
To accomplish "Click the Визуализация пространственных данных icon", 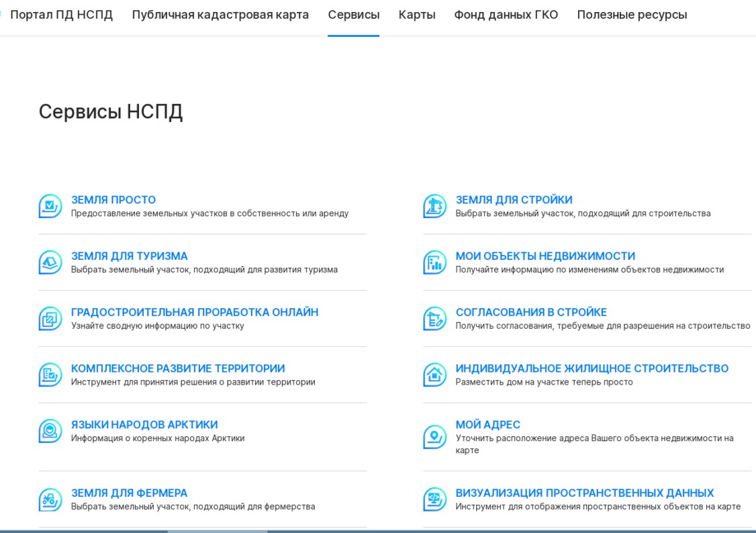I will [x=434, y=499].
